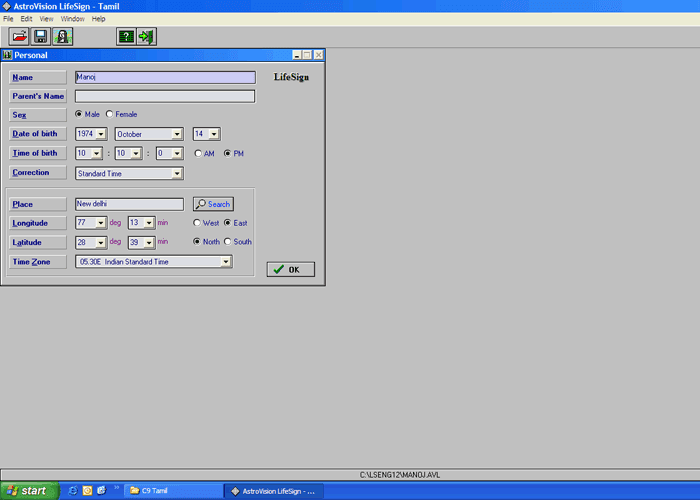Screen dimensions: 700x500
Task: Minimize the Personal window
Action: [297, 55]
